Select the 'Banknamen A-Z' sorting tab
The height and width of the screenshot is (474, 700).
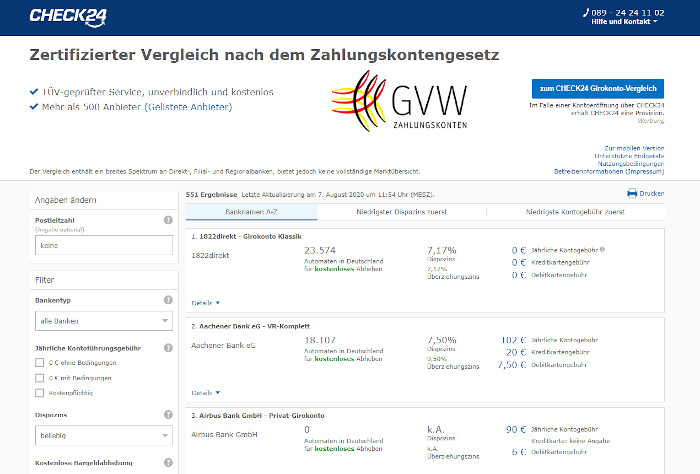point(251,212)
